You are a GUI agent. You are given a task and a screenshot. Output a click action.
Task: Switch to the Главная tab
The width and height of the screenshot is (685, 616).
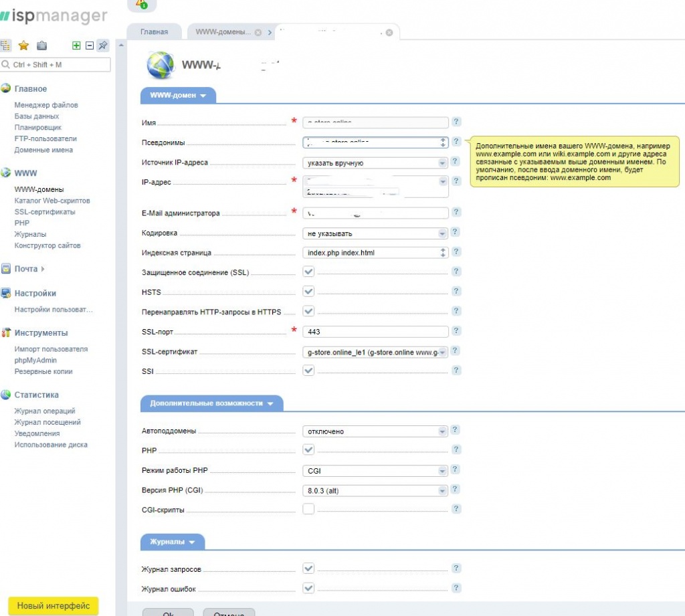pyautogui.click(x=153, y=32)
